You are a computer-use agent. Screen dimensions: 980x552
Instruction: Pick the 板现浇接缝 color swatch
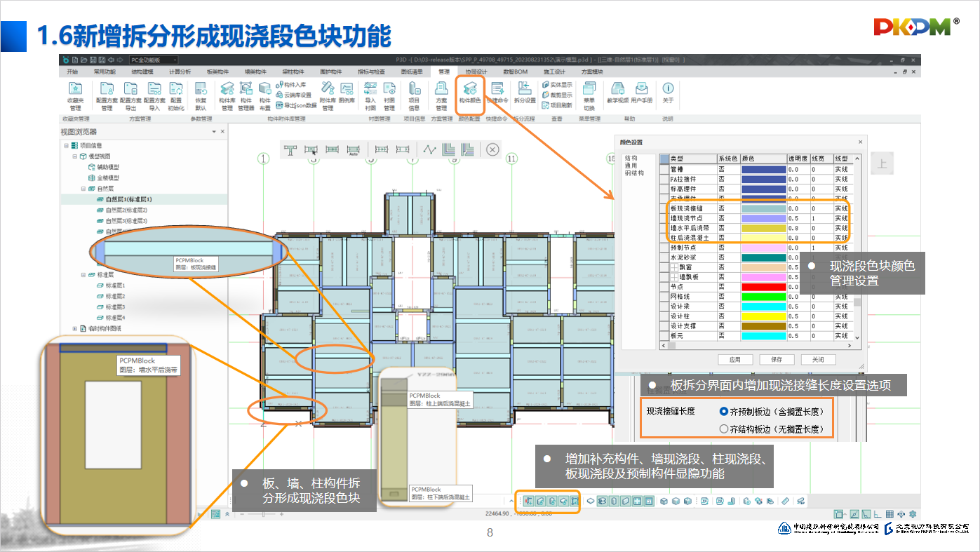click(763, 208)
